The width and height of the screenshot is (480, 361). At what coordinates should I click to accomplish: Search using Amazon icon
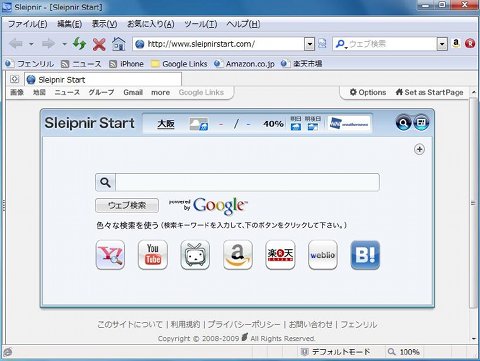(238, 255)
